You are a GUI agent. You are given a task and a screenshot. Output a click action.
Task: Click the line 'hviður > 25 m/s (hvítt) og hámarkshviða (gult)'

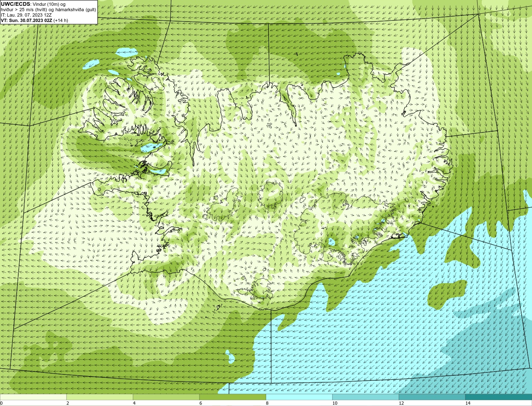pos(48,10)
